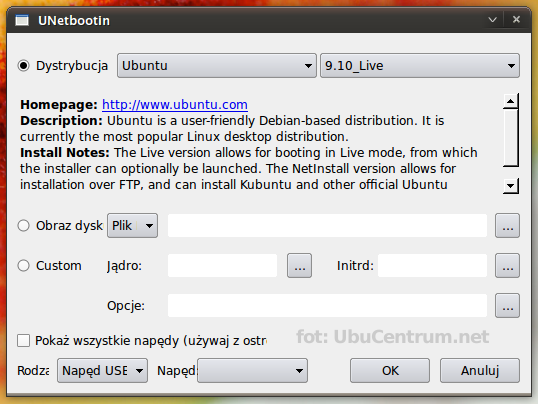The image size is (538, 404).
Task: Click the description scrollbar thumb
Action: (x=511, y=138)
